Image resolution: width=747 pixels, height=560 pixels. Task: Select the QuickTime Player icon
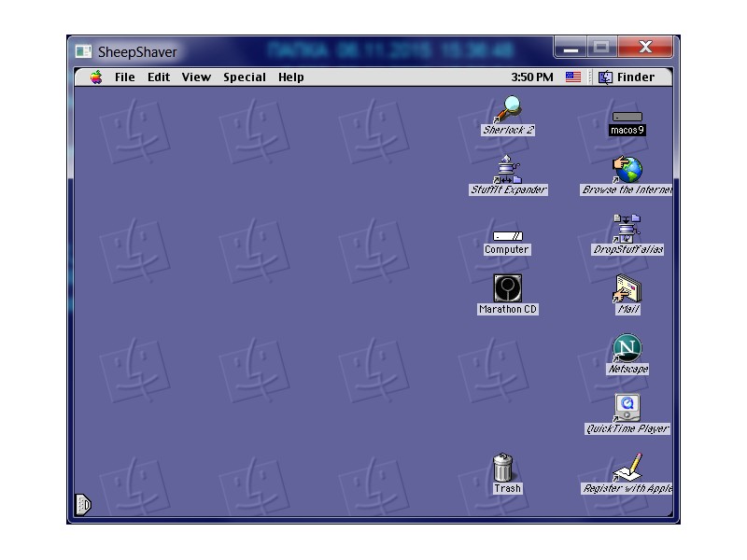627,408
